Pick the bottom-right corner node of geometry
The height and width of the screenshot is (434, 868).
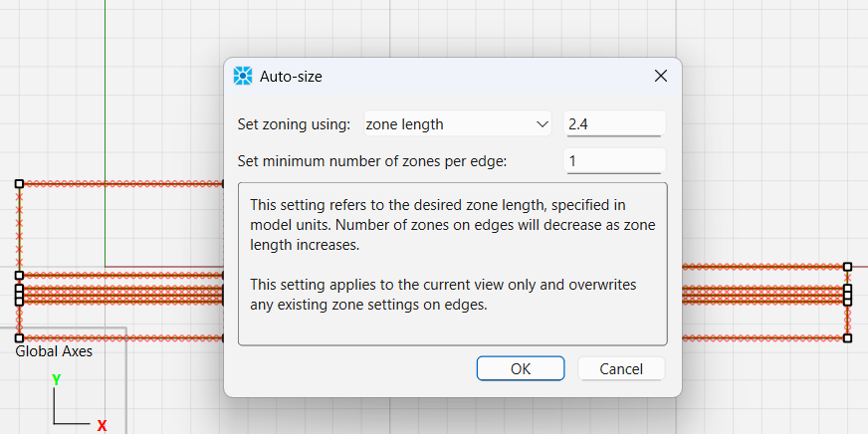pyautogui.click(x=847, y=337)
